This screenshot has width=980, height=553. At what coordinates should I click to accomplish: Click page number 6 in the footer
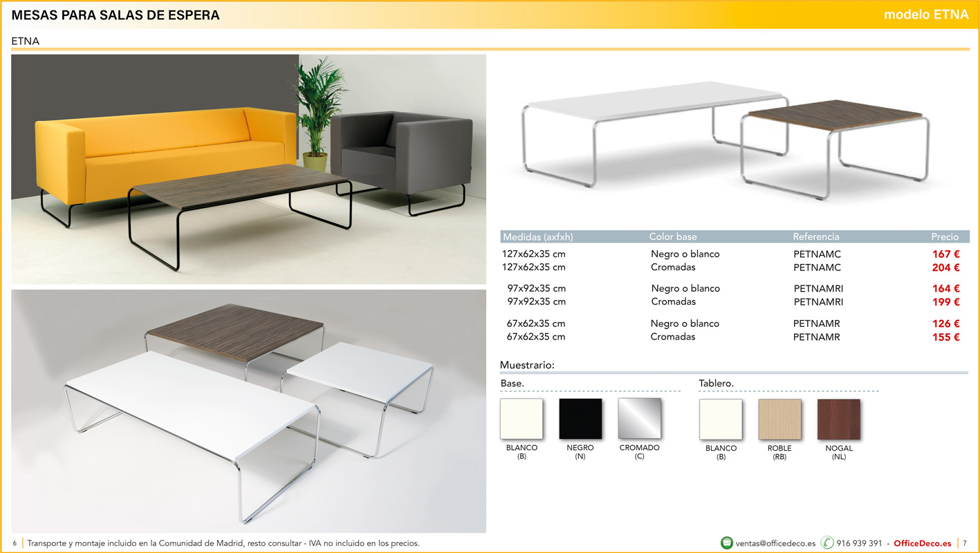[15, 543]
